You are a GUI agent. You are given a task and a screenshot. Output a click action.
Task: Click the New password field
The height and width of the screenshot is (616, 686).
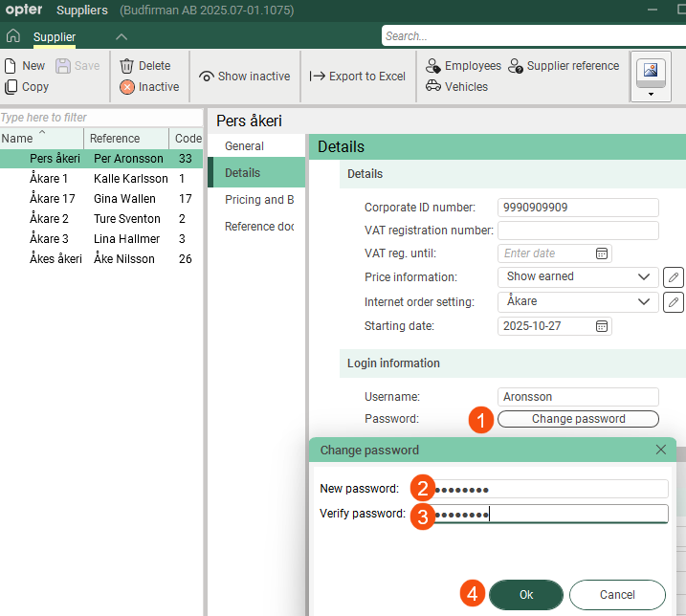[550, 489]
